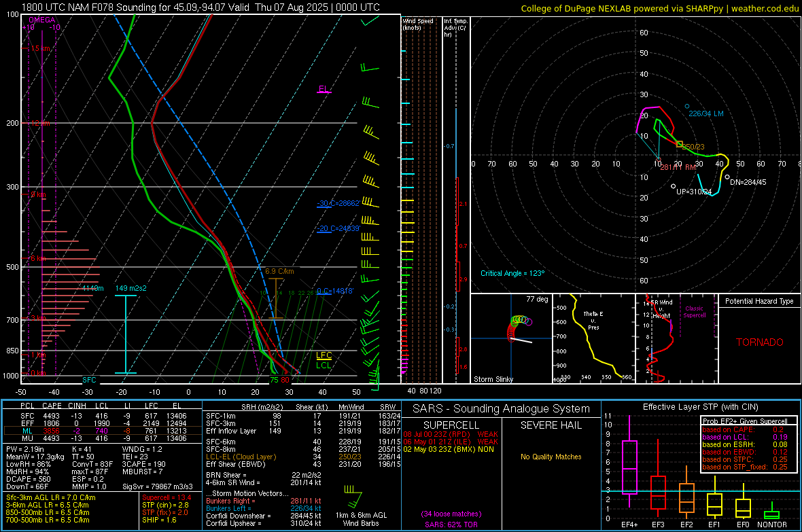Click the 'LCL-EL (Cloud Layer)' row label
The width and height of the screenshot is (802, 532).
click(241, 457)
